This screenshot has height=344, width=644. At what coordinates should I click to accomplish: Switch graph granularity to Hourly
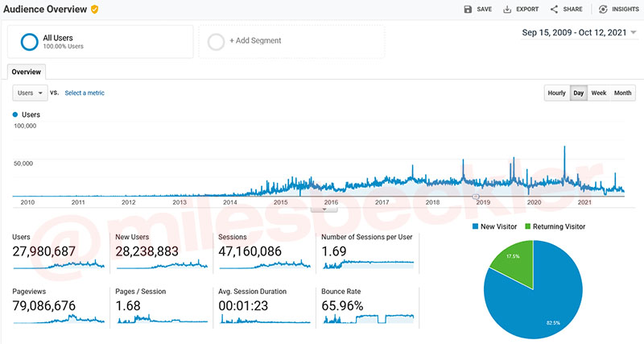pyautogui.click(x=556, y=93)
